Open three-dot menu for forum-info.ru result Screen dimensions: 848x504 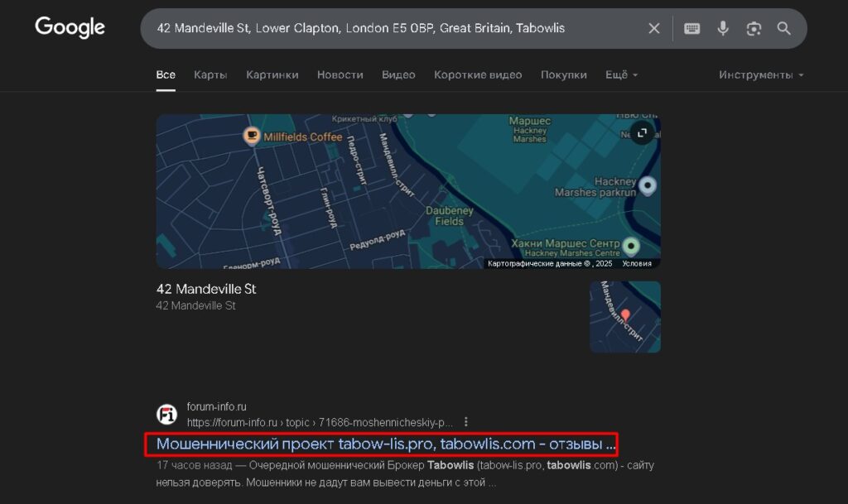(x=467, y=421)
